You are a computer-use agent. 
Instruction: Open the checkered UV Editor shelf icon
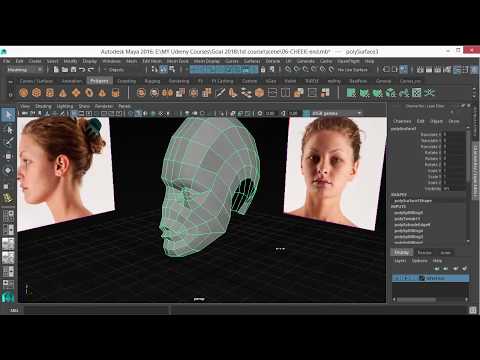417,92
